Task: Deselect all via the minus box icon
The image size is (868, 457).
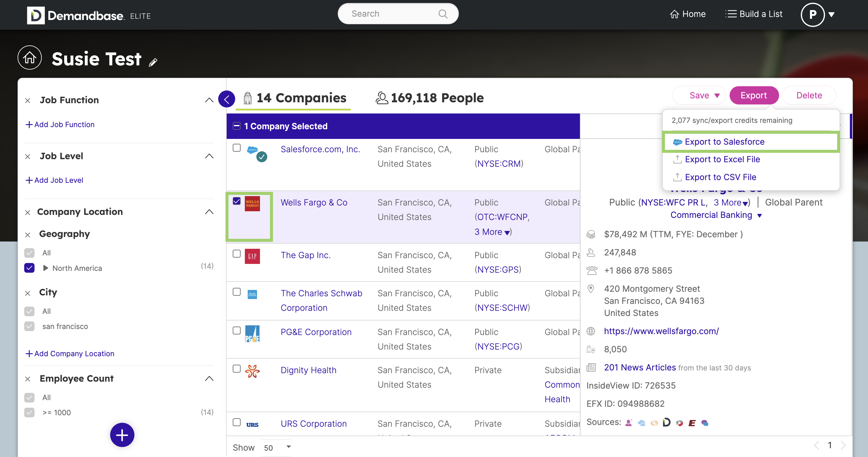Action: [237, 126]
